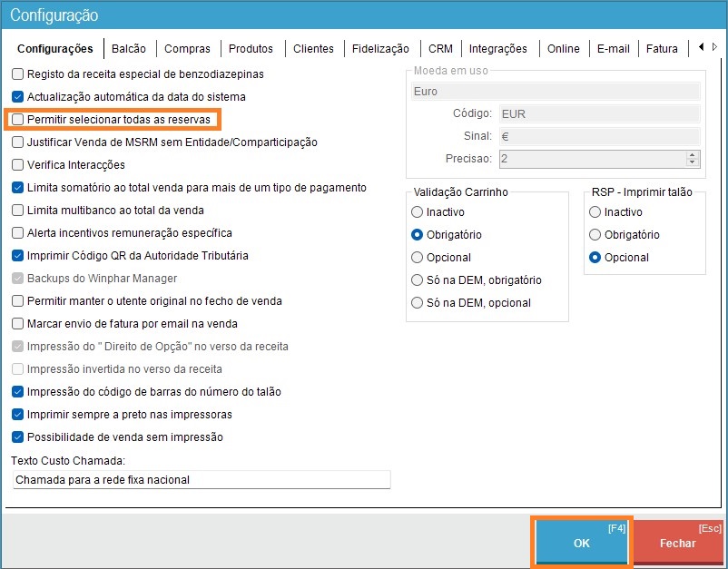Toggle Verifica Interacções checkbox
728x569 pixels.
point(18,165)
